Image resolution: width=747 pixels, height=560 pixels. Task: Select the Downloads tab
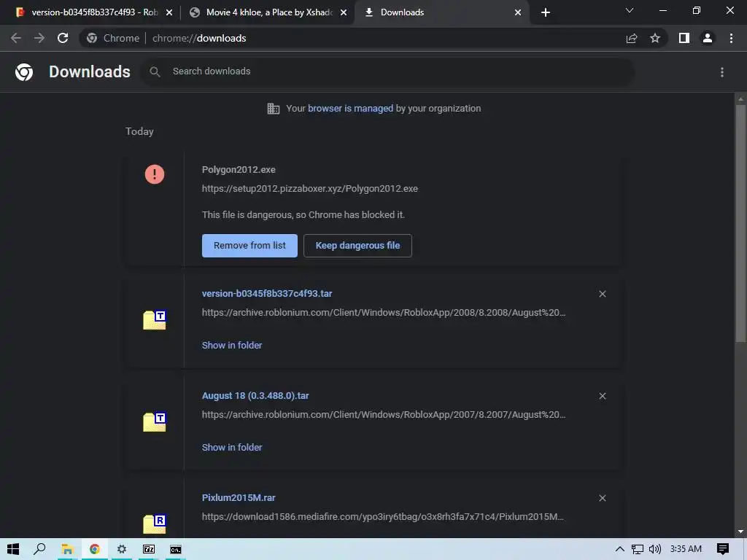coord(441,12)
